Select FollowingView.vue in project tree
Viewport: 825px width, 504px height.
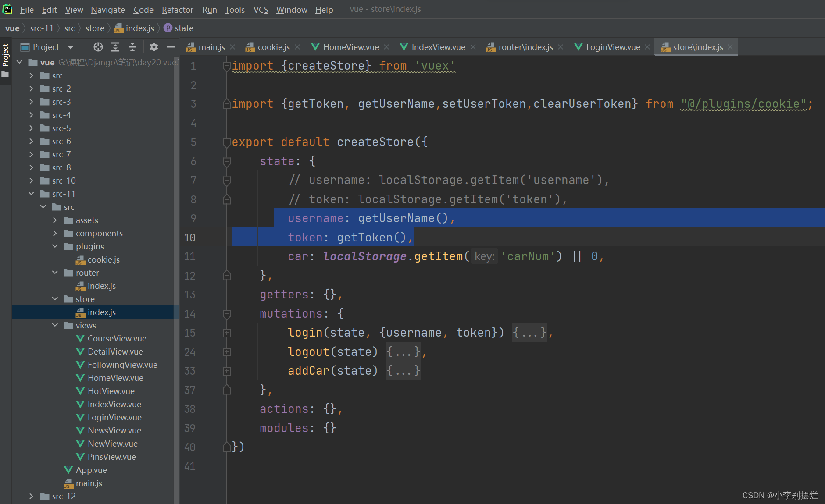click(x=117, y=365)
